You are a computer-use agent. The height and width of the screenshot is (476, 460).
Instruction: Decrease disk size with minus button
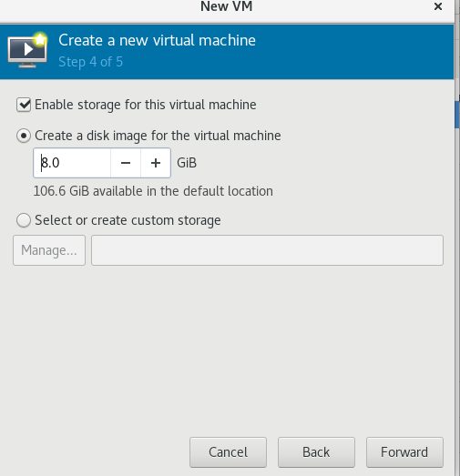point(126,163)
